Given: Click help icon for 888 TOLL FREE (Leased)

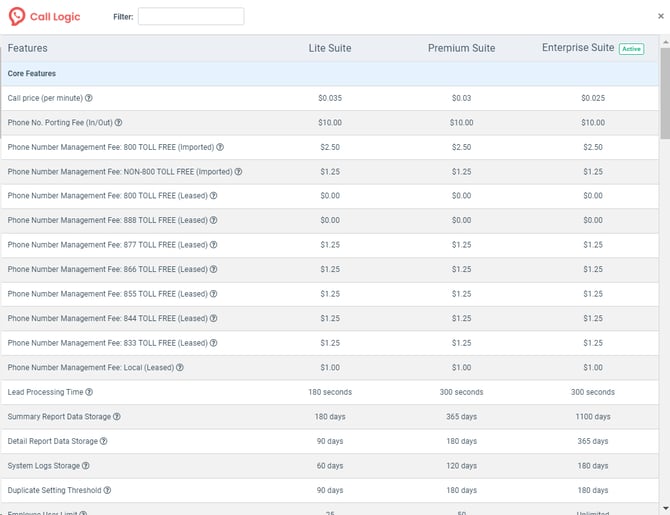Looking at the screenshot, I should tap(213, 221).
